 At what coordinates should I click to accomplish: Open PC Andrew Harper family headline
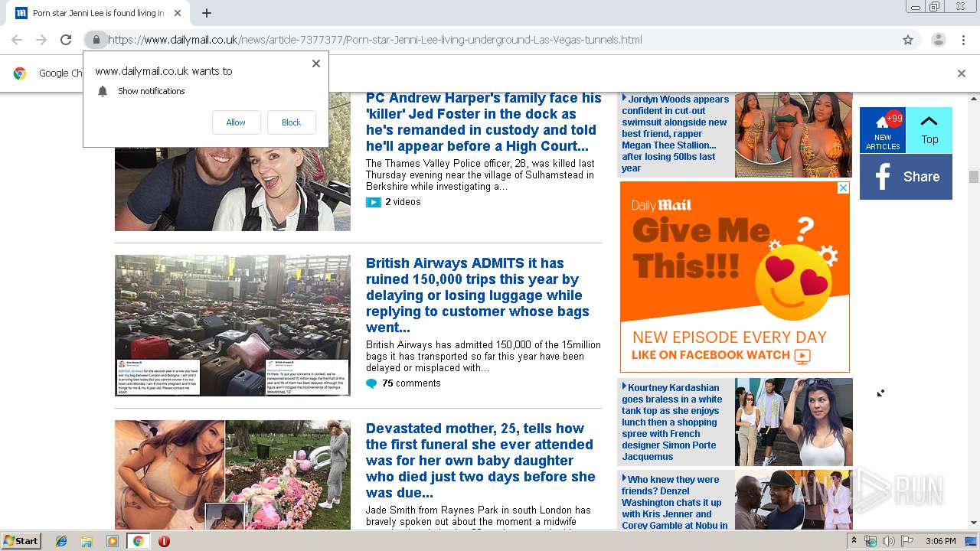[484, 122]
